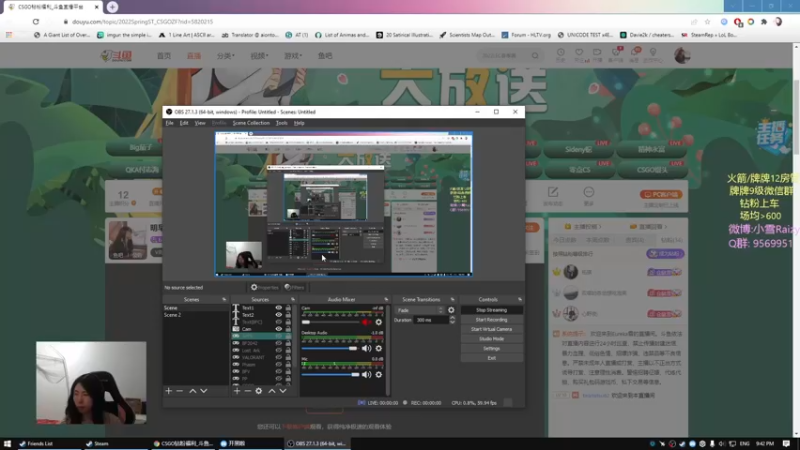800x450 pixels.
Task: Open Desktop Audio settings gear in mixer
Action: 379,348
